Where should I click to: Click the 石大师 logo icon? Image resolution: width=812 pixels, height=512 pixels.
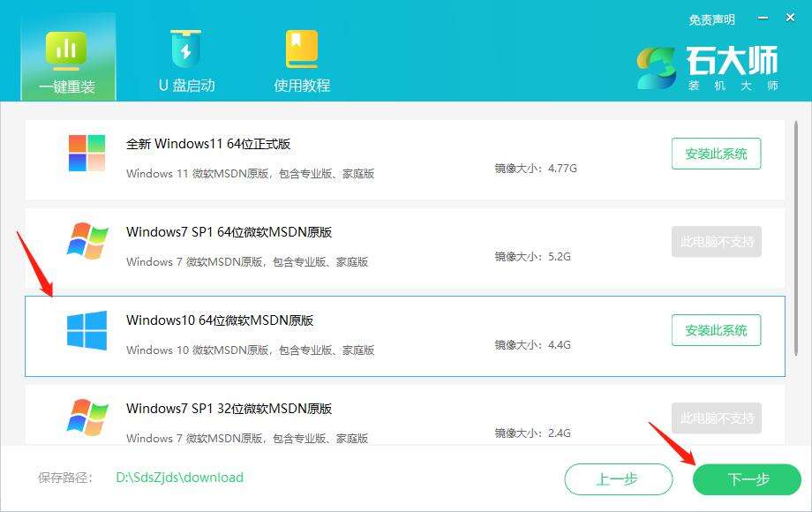click(657, 68)
